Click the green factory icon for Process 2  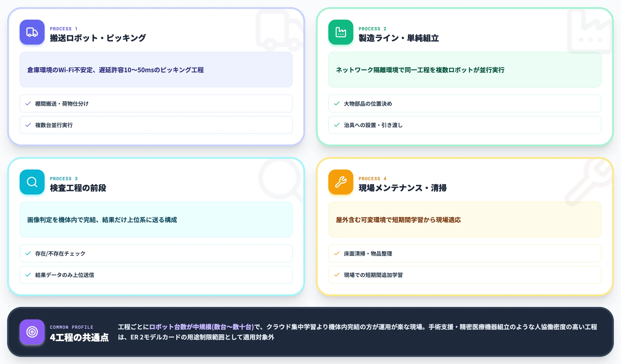point(341,32)
